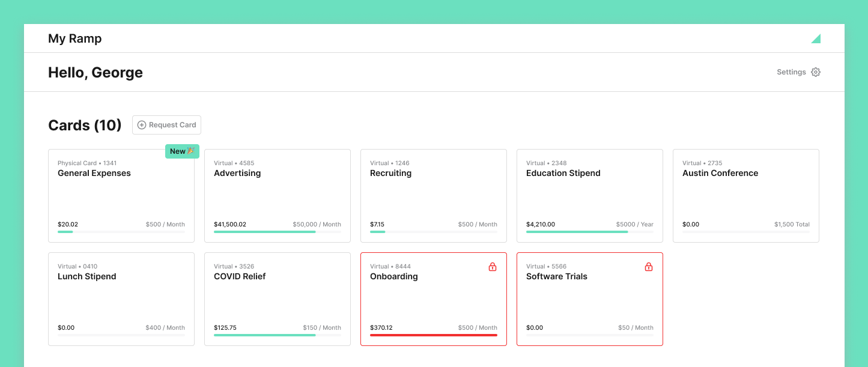
Task: Click the lock icon on Software Trials card
Action: tap(649, 267)
